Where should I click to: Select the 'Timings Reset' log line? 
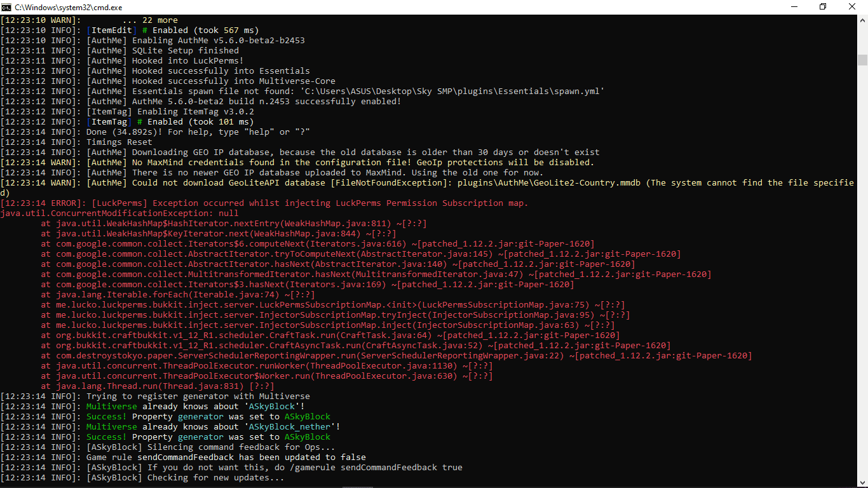[x=76, y=142]
